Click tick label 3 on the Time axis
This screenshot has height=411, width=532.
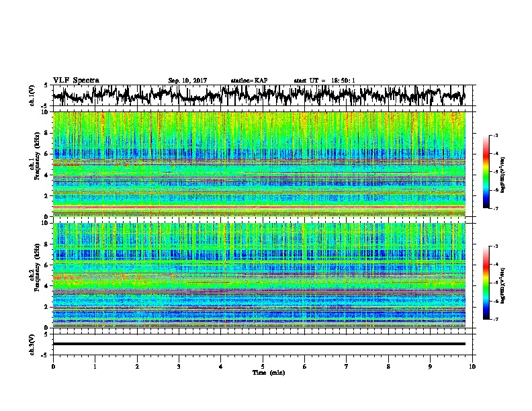coord(179,367)
